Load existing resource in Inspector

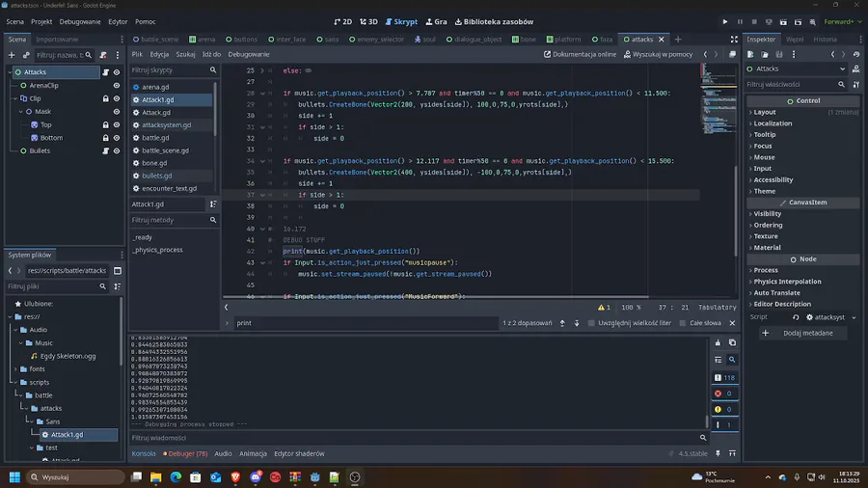click(x=765, y=54)
